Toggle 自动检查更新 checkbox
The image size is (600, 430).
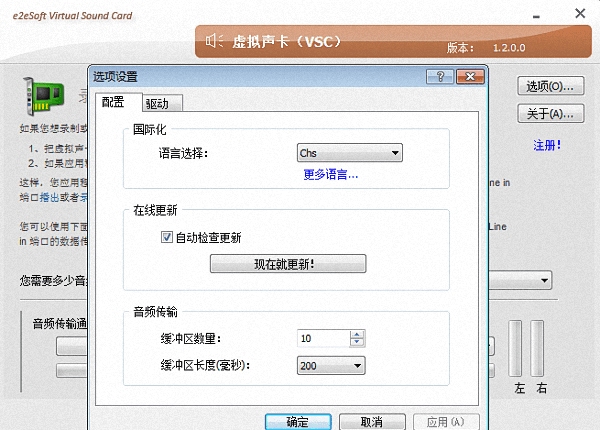(x=166, y=237)
